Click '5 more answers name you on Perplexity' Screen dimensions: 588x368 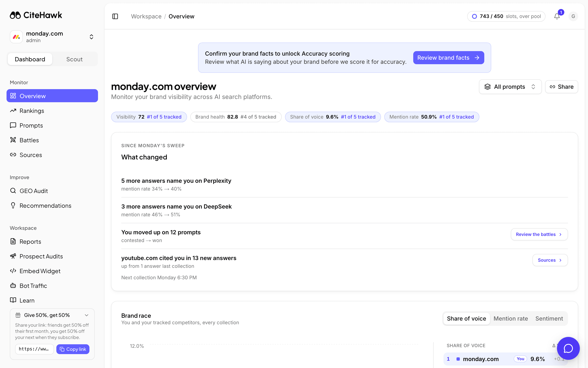pyautogui.click(x=176, y=181)
